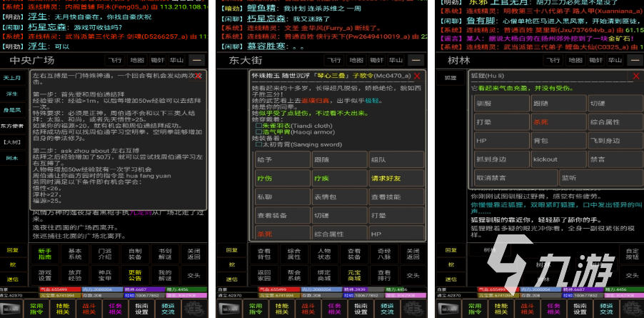644x318 pixels.
Task: Close the 子歌令 character info popup
Action: [417, 76]
